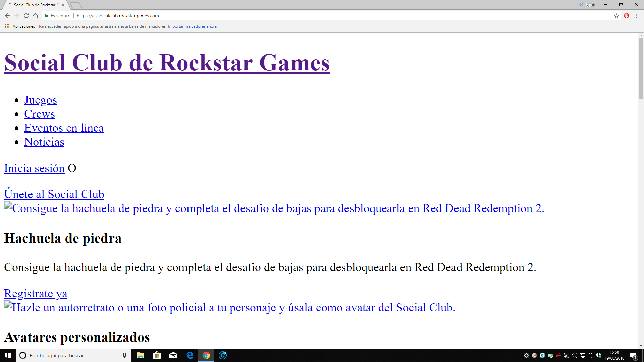This screenshot has width=644, height=362.
Task: Activate the taskbar microphone voice search
Action: point(124,355)
